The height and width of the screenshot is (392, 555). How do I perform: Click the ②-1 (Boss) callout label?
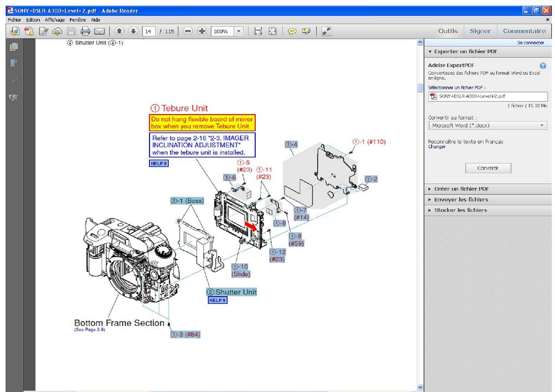(x=187, y=201)
